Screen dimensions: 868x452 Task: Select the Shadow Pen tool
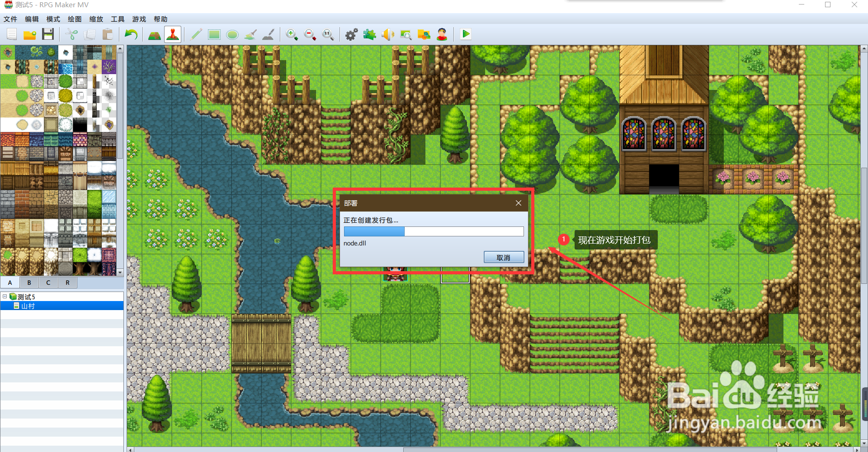(269, 34)
